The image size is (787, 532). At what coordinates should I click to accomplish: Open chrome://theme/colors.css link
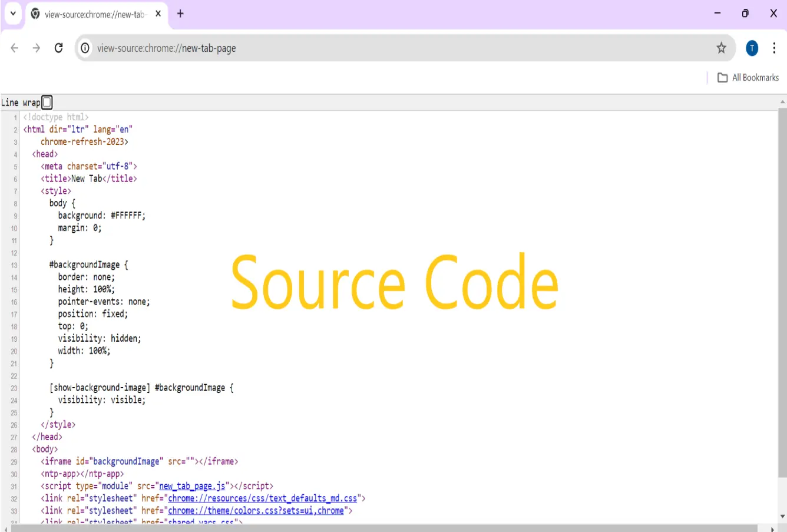click(x=256, y=511)
